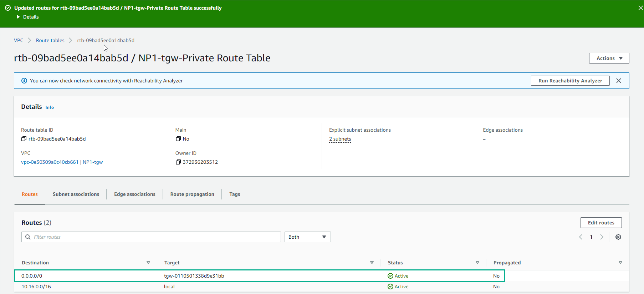Screen dimensions: 644x294
Task: Open the Details 'Info' link
Action: pyautogui.click(x=50, y=107)
